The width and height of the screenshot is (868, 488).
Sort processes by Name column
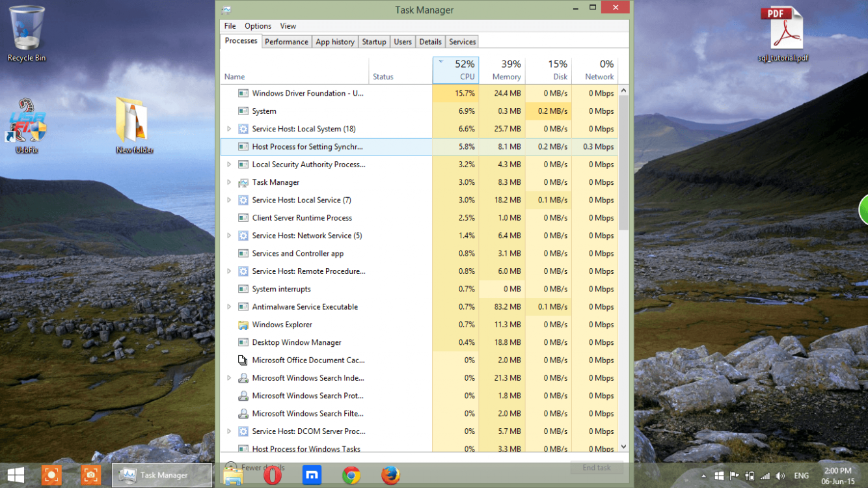point(295,70)
